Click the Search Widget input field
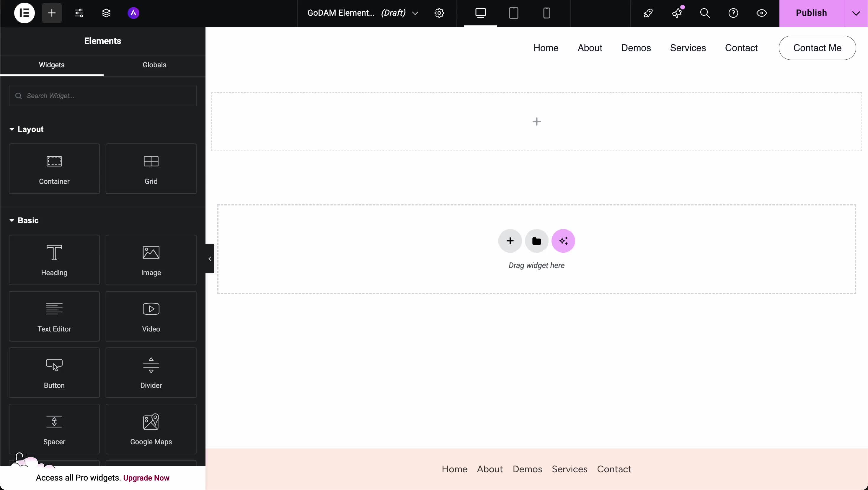 click(x=102, y=96)
